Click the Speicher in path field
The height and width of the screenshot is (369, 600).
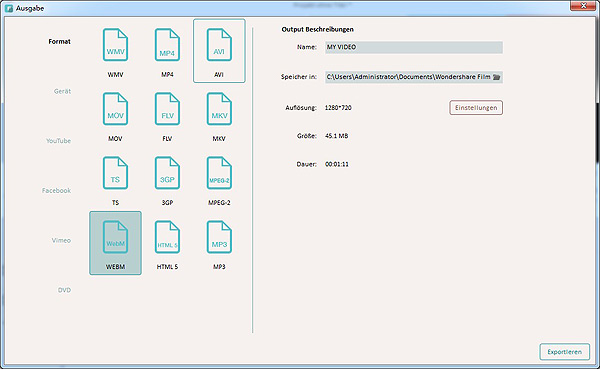[x=414, y=77]
